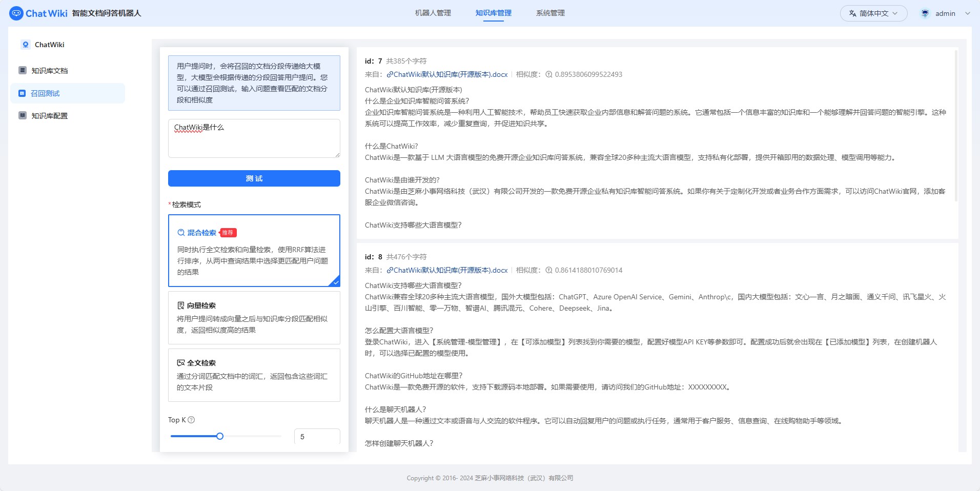
Task: Click the question ChatWiki的GitHub地址在哪里?
Action: coord(414,376)
